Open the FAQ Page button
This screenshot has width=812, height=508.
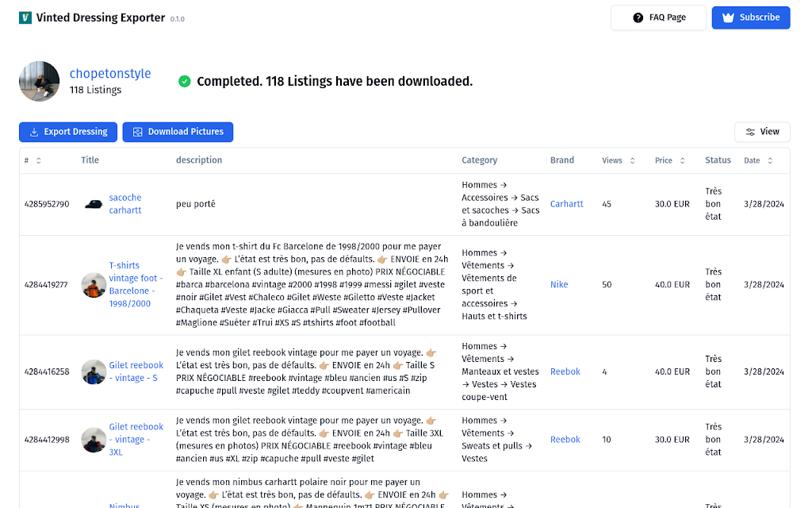(x=658, y=17)
